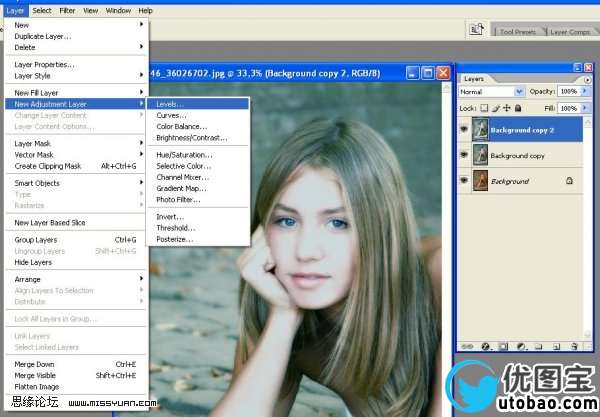
Task: Delete layer with the trash icon
Action: coord(574,346)
